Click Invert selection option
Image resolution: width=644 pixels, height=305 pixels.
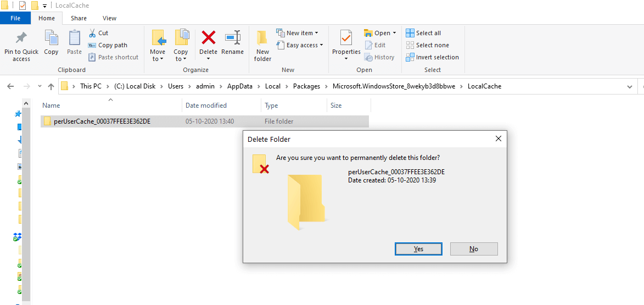pos(432,57)
